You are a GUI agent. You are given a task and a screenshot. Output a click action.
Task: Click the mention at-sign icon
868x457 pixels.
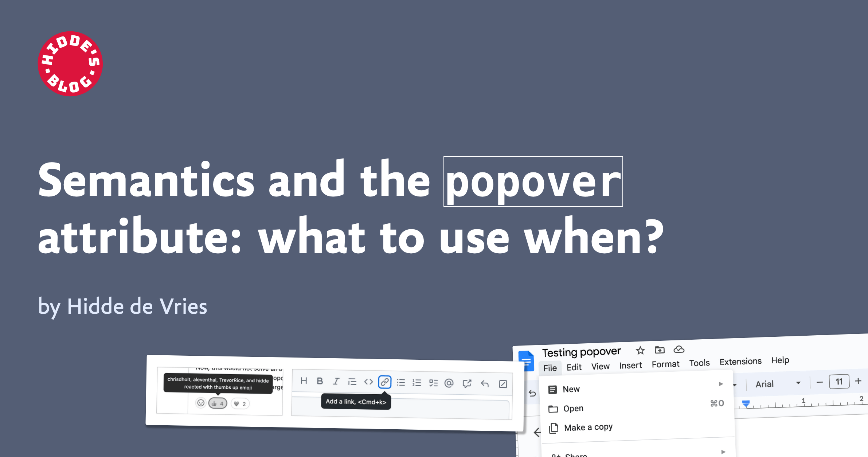point(449,383)
